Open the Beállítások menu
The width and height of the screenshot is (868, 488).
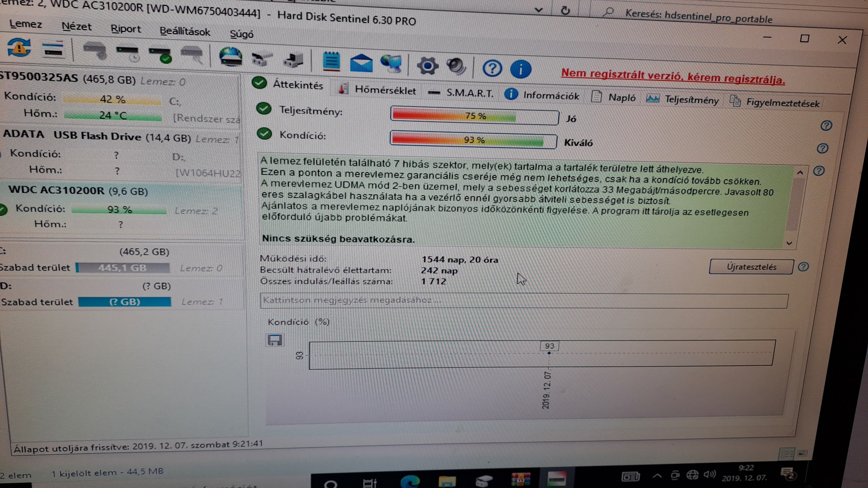(185, 31)
